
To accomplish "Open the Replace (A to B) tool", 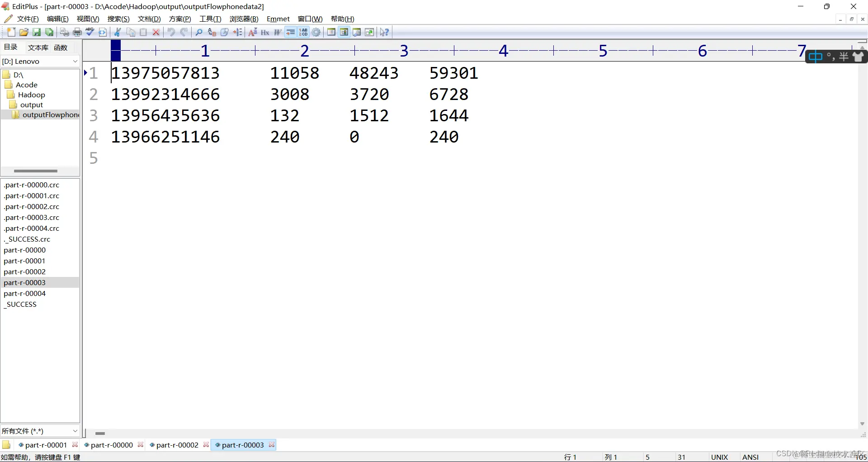I will [x=212, y=32].
